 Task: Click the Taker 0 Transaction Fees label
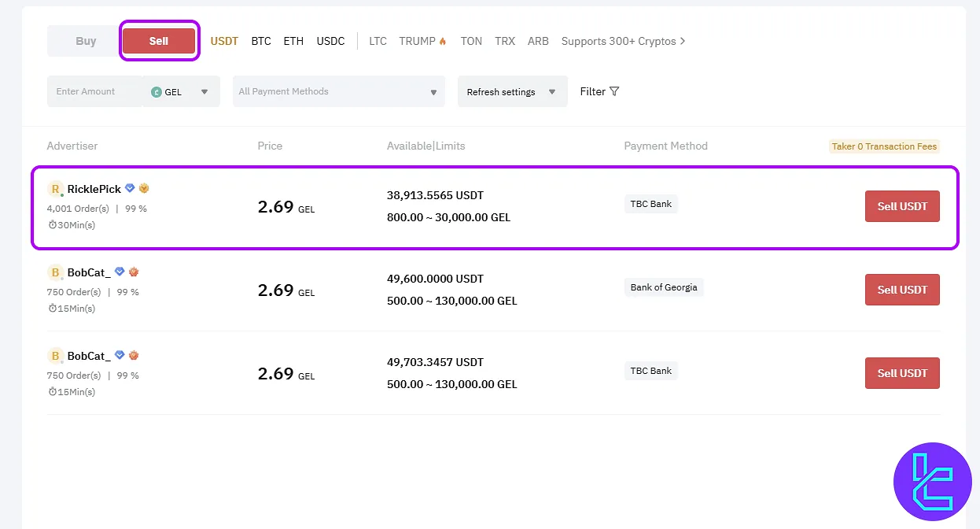tap(885, 146)
